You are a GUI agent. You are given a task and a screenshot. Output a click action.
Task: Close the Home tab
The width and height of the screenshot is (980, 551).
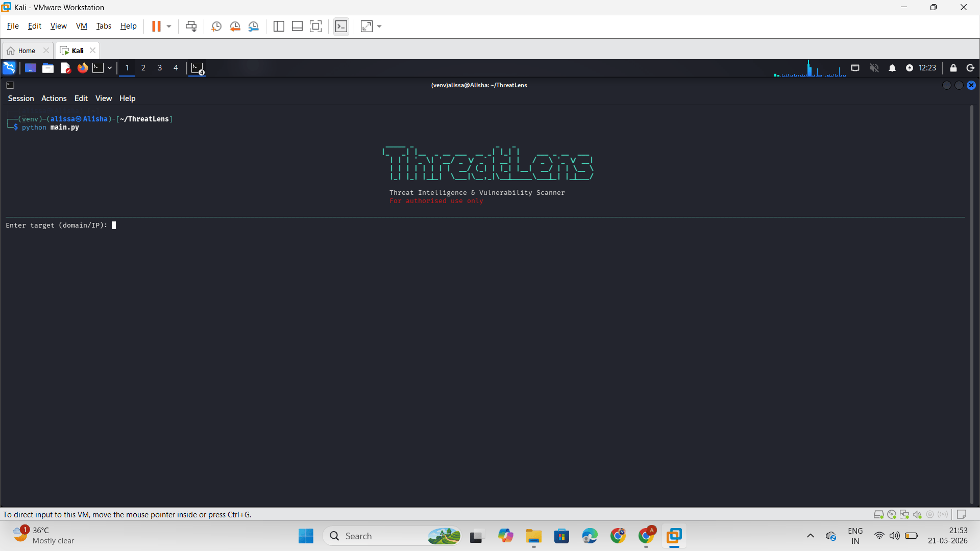coord(46,50)
